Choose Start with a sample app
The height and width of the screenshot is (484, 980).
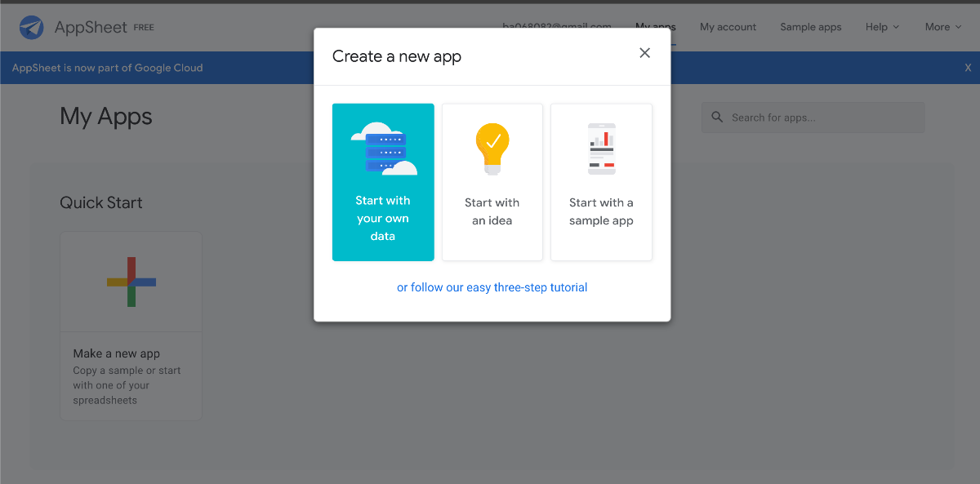click(601, 182)
